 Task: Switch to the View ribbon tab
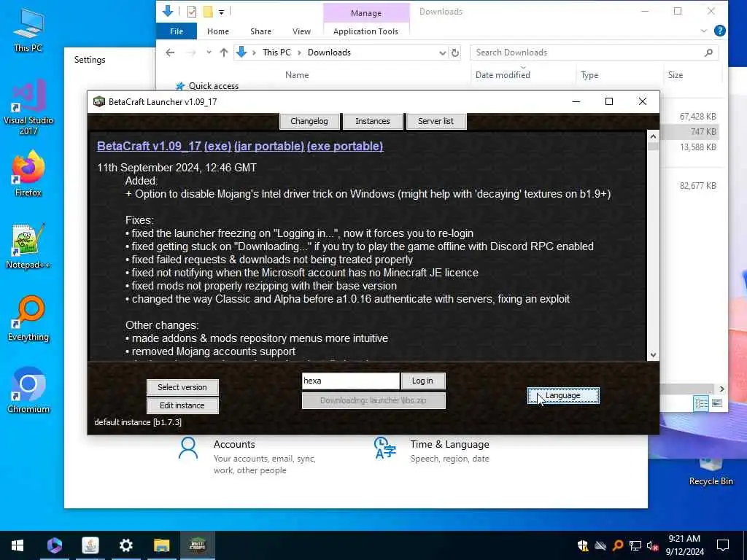(301, 31)
